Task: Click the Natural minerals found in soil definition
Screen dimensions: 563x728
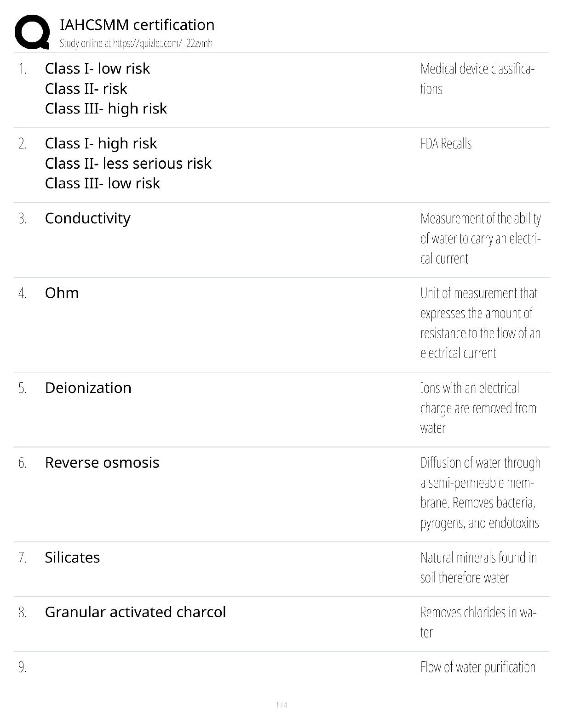Action: pyautogui.click(x=478, y=568)
